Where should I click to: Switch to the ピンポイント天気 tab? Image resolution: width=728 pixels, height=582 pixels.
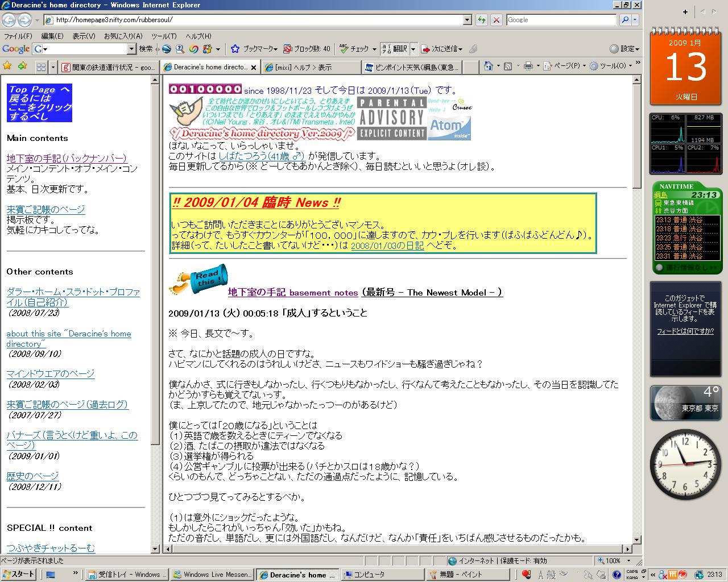(x=413, y=67)
